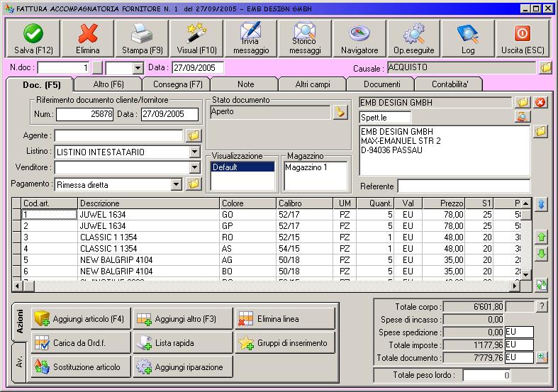
Task: Print the document using Stampa (F9)
Action: click(143, 38)
